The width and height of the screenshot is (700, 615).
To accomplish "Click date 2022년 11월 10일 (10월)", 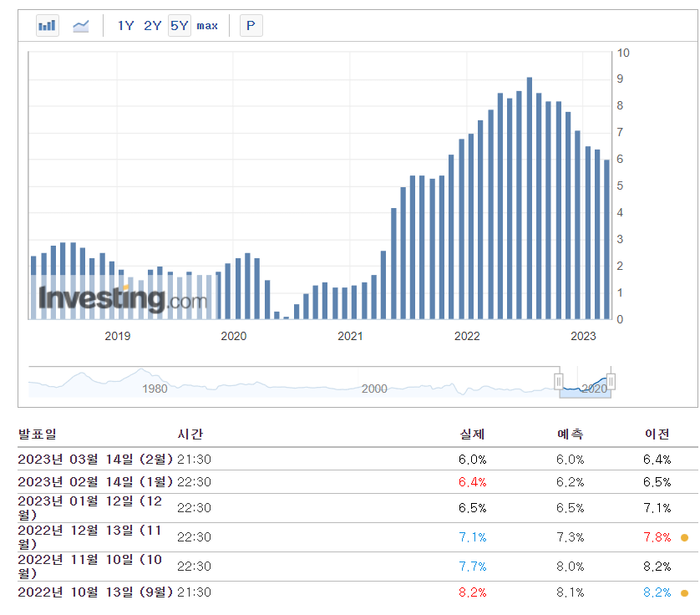I will click(x=90, y=567).
